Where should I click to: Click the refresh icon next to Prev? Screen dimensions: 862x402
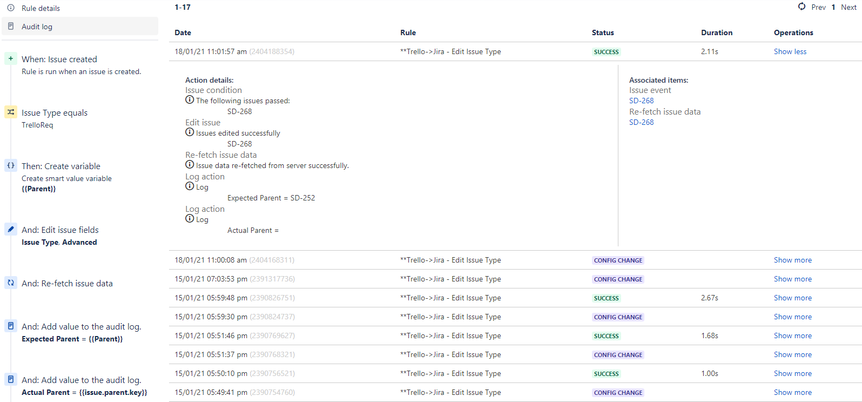click(801, 7)
